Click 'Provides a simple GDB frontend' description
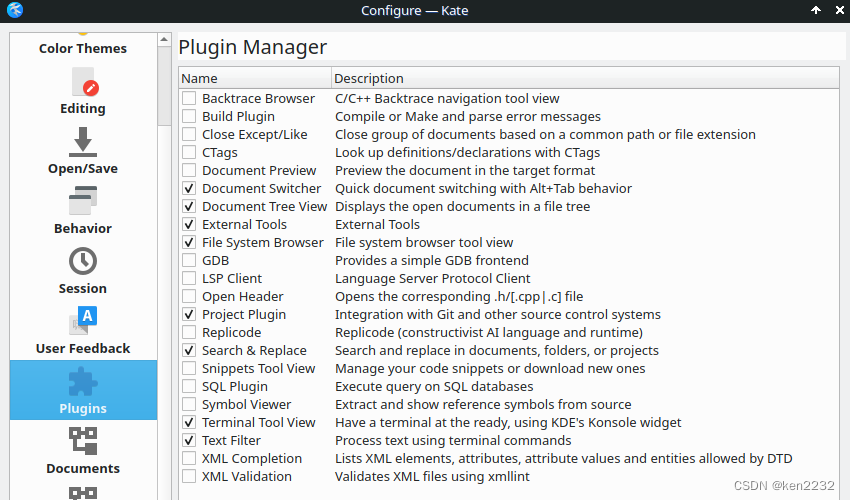 pyautogui.click(x=432, y=260)
